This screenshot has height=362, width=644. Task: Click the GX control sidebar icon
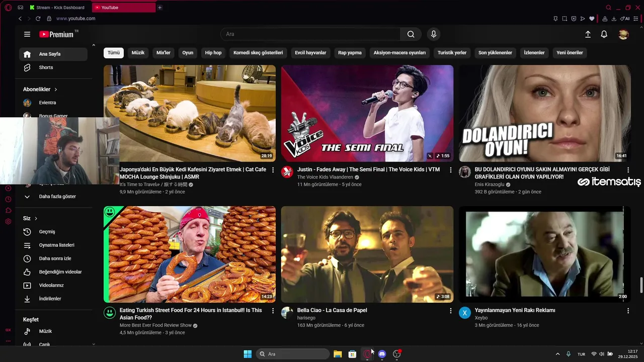click(x=8, y=330)
